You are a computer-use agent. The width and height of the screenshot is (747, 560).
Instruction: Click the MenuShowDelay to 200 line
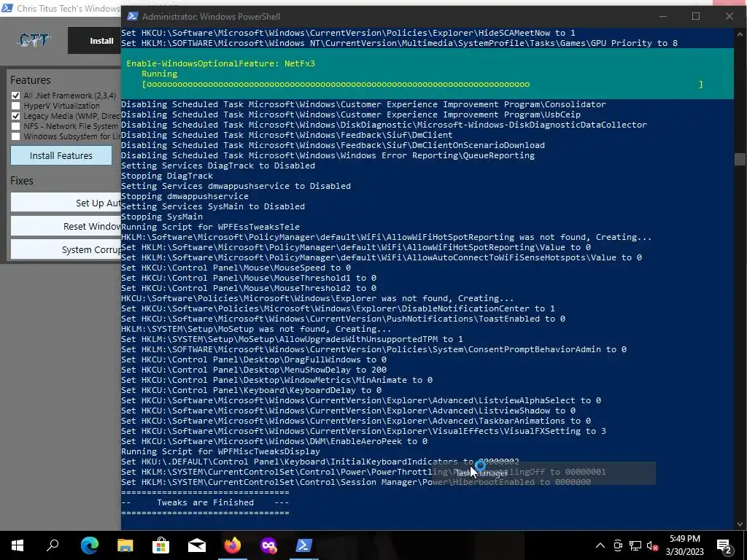(254, 370)
